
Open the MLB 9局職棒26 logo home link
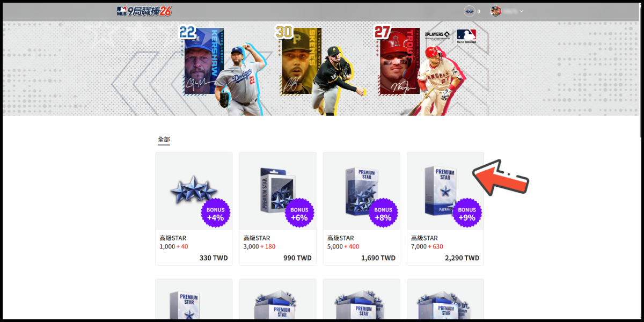coord(144,11)
